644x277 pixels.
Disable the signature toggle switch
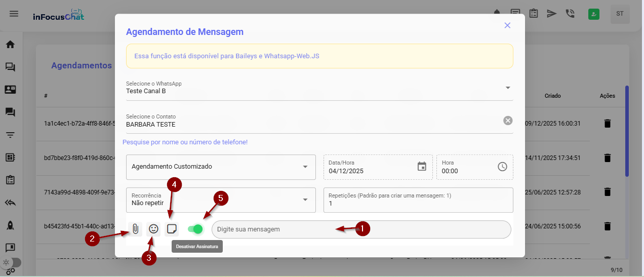(195, 229)
